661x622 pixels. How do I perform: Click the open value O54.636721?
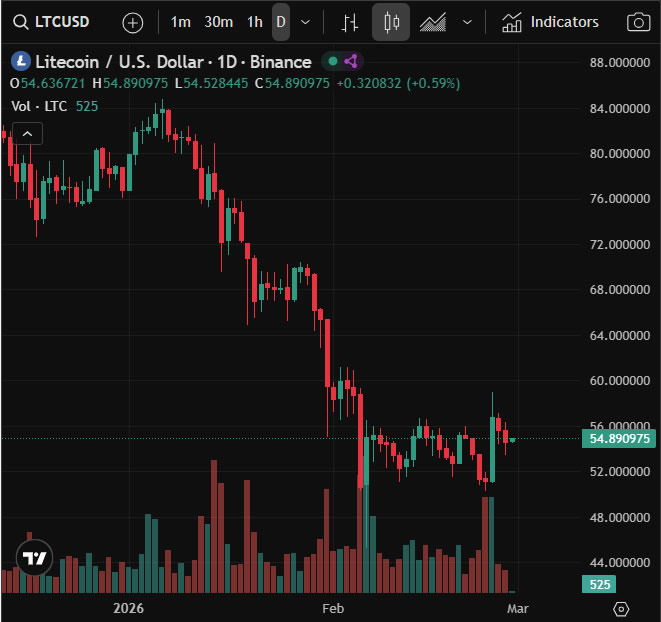point(47,83)
